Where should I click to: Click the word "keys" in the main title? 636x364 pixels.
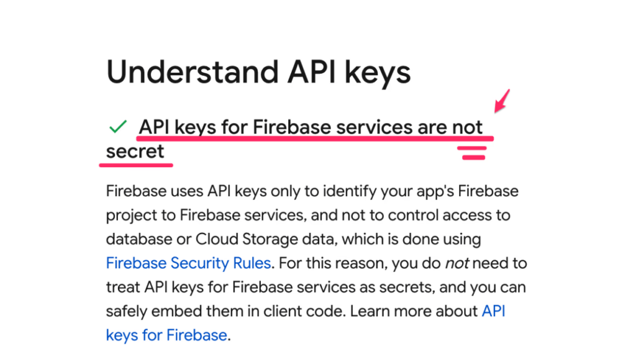click(x=378, y=73)
